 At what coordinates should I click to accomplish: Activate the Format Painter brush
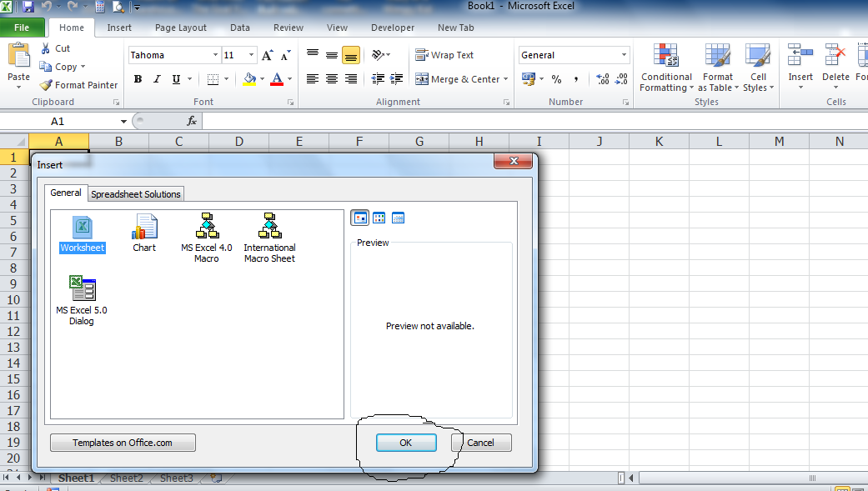tap(46, 85)
